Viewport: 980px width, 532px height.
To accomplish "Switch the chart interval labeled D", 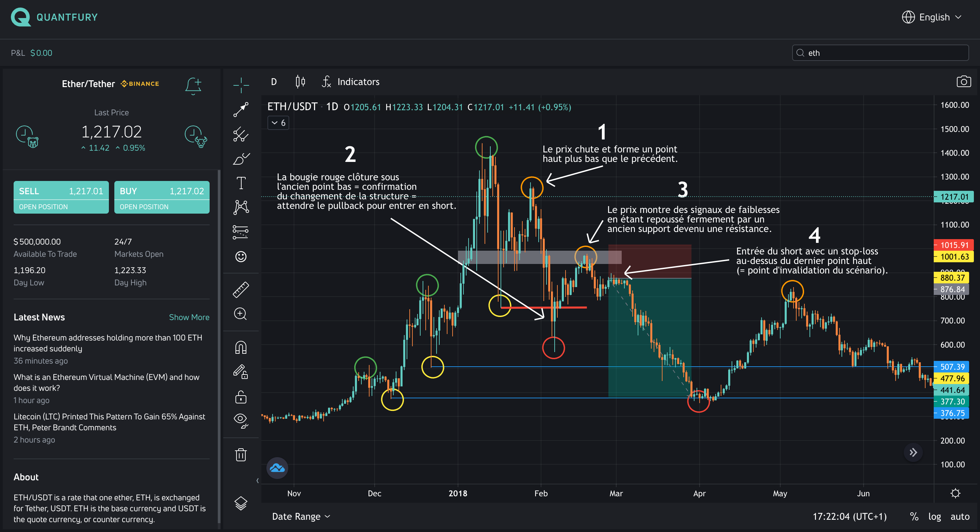I will [x=273, y=81].
